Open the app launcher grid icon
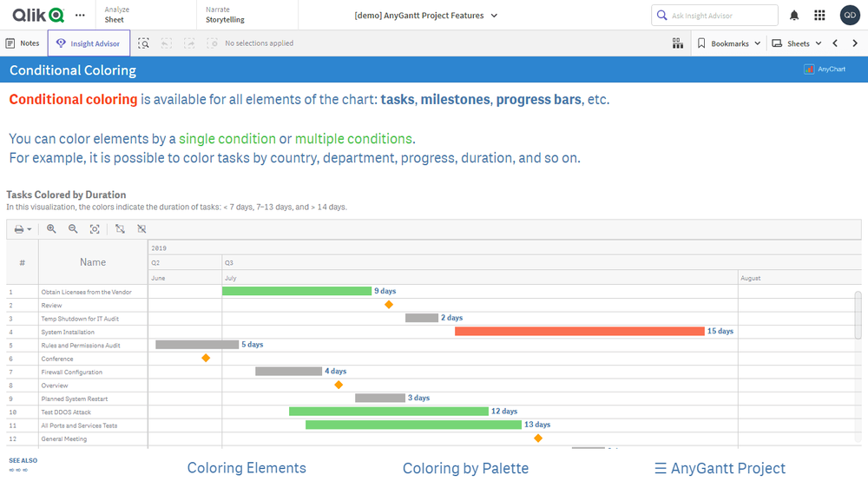 pos(819,16)
